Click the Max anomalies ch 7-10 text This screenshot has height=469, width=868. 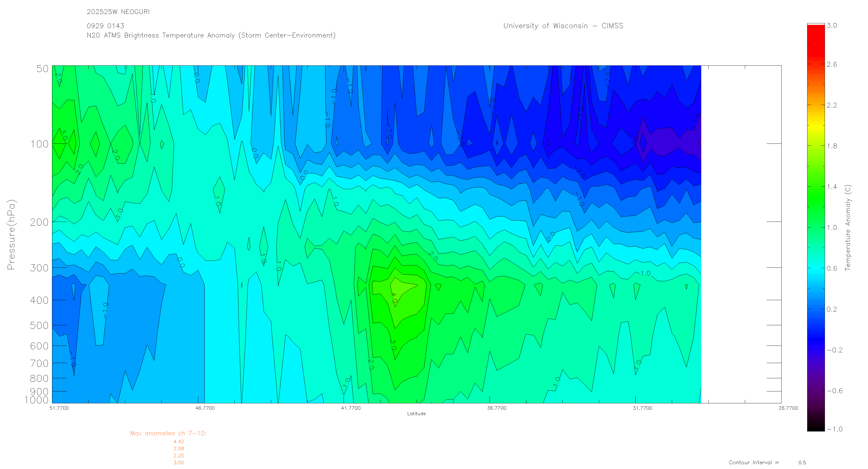(168, 434)
